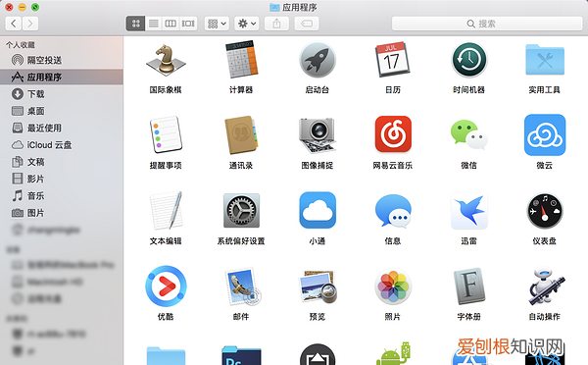Switch to list view mode

point(154,24)
